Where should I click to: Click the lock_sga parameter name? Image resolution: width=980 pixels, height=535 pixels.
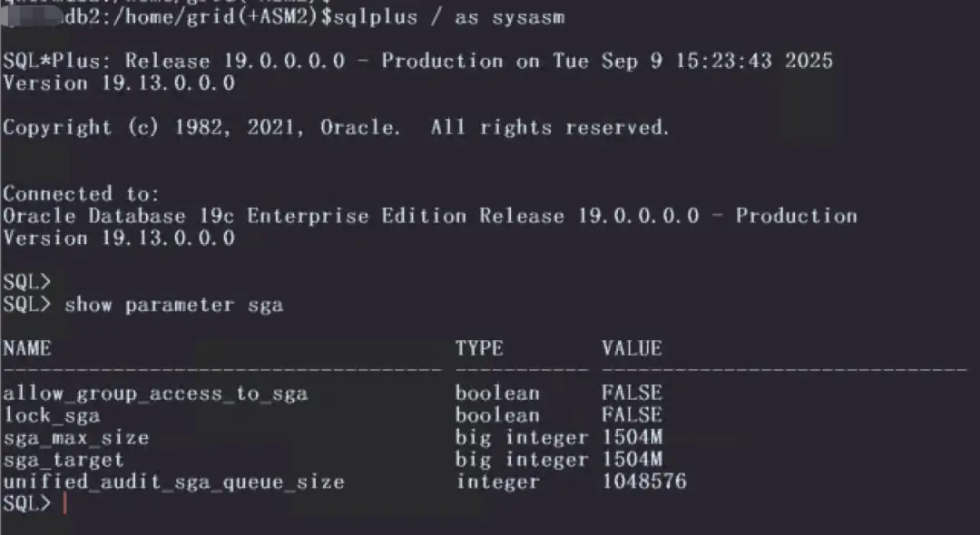(x=51, y=415)
